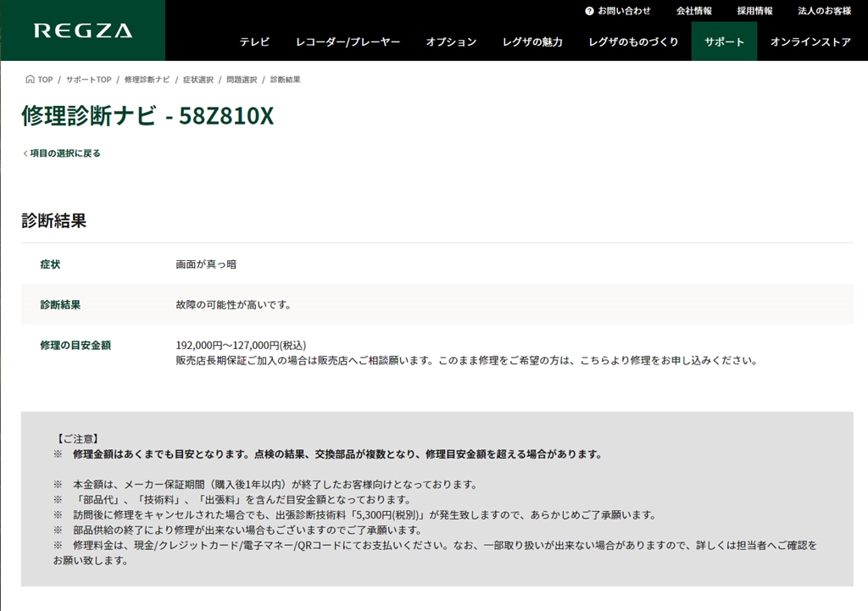Open the レグザの魅力 menu
This screenshot has height=611, width=868.
coord(532,42)
